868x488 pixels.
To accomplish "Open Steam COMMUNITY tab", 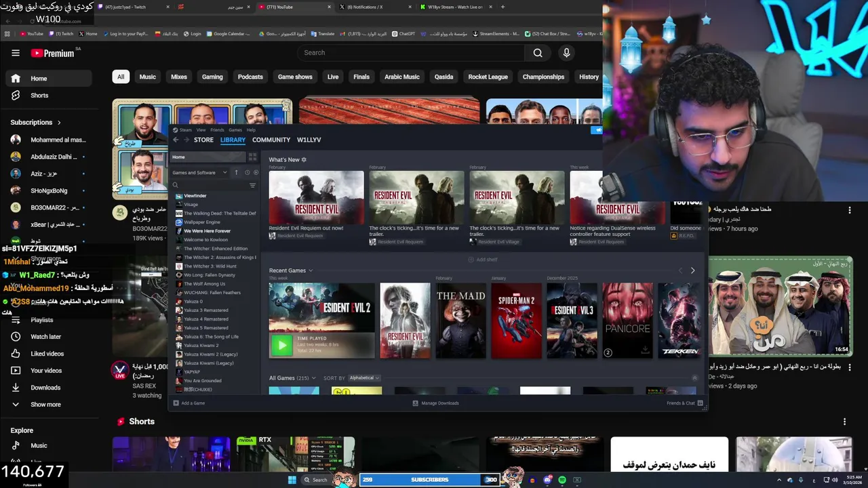I will [271, 140].
